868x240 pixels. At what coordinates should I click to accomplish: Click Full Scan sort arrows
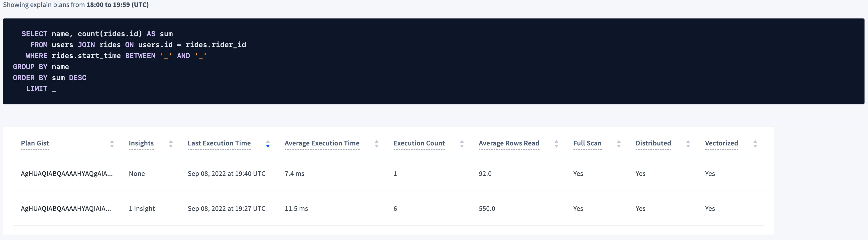(619, 144)
